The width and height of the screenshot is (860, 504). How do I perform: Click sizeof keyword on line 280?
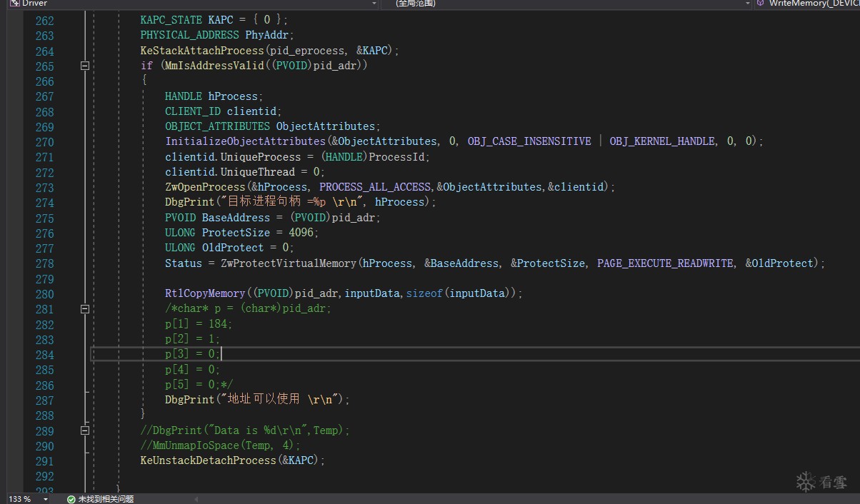(x=424, y=293)
